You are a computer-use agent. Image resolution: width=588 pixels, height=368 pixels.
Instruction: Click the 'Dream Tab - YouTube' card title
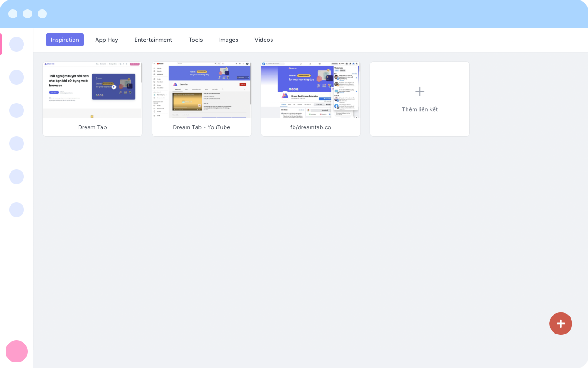point(202,127)
